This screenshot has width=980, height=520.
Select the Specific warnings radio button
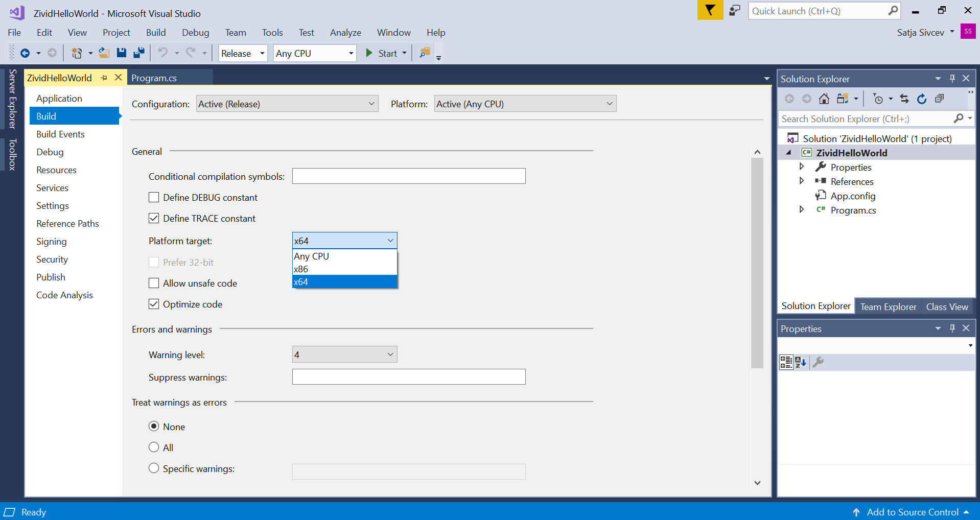[154, 468]
